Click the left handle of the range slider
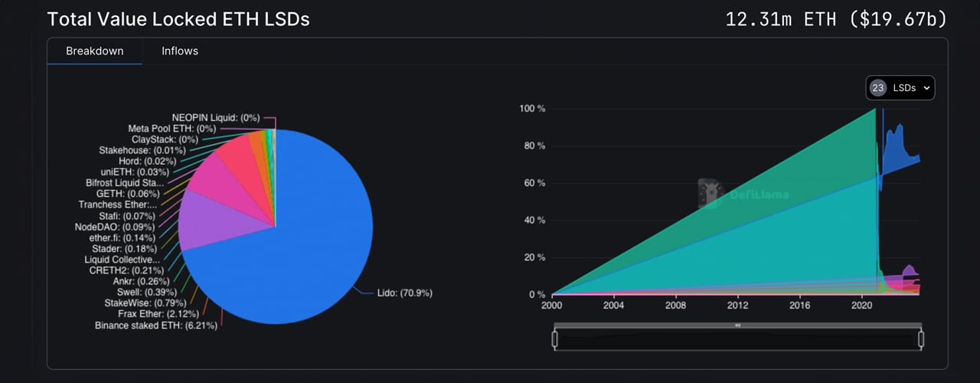Screen dimensions: 980x383 553,339
